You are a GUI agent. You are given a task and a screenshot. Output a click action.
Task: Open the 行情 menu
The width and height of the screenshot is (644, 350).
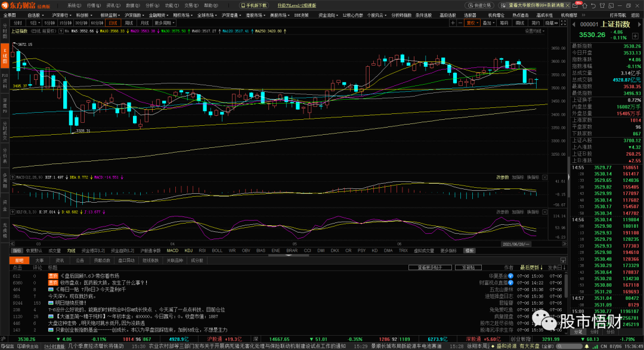click(x=93, y=5)
